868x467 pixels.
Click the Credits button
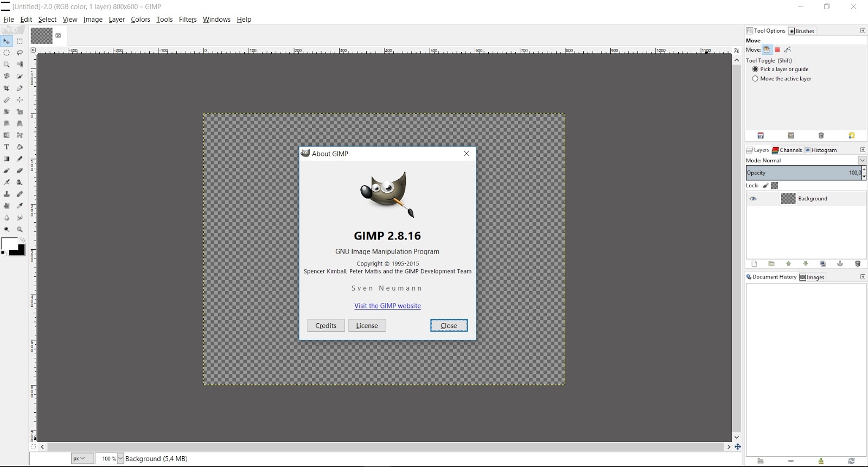click(x=326, y=326)
